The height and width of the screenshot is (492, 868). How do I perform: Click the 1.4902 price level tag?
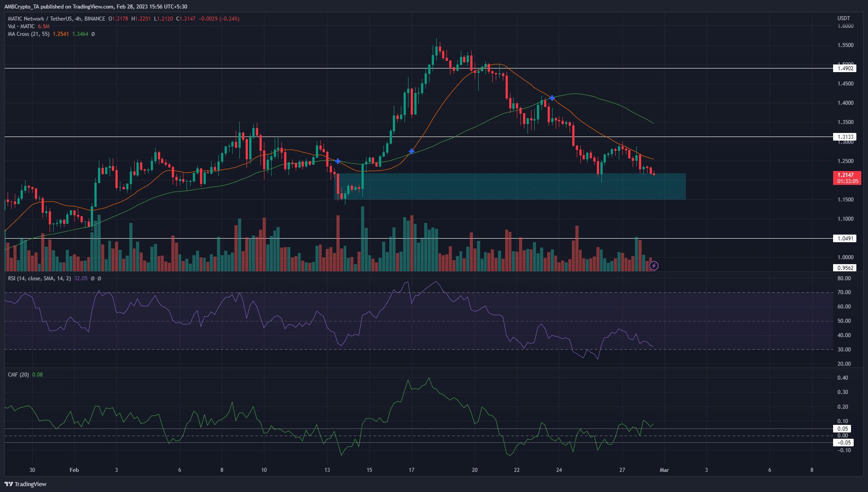[845, 68]
